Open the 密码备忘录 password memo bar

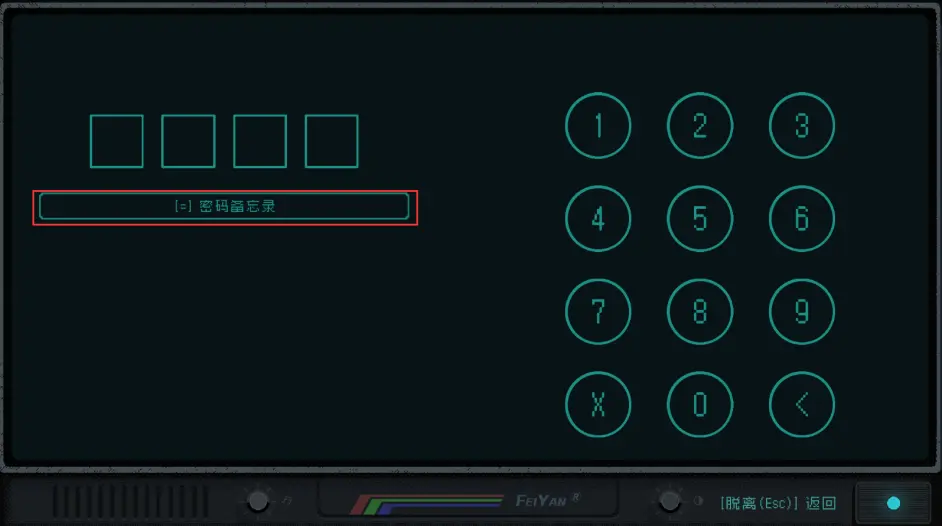pyautogui.click(x=224, y=207)
